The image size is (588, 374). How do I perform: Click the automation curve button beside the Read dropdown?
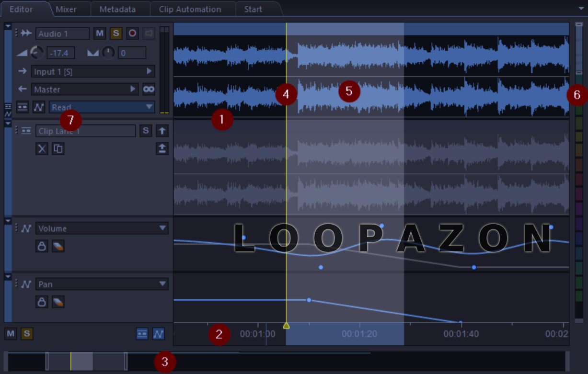39,107
